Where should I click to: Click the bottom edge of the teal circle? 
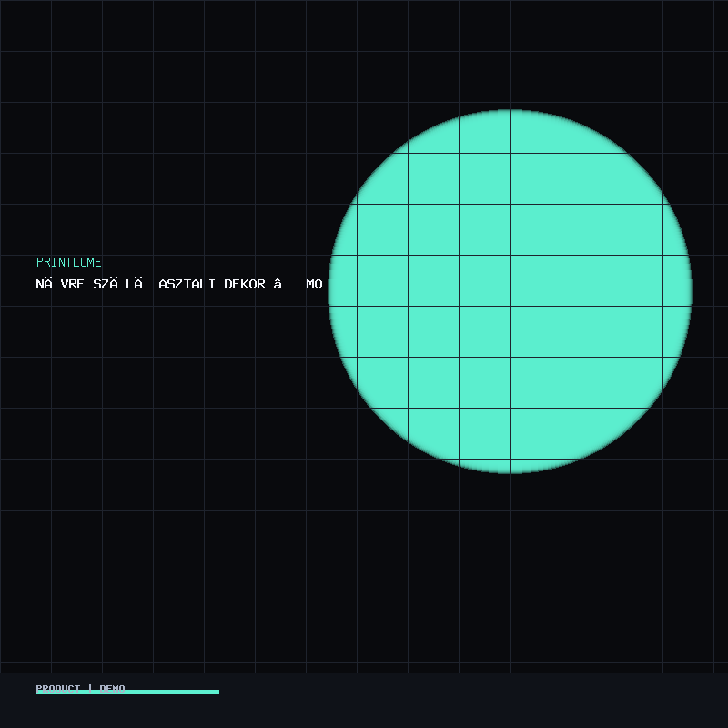tap(510, 470)
